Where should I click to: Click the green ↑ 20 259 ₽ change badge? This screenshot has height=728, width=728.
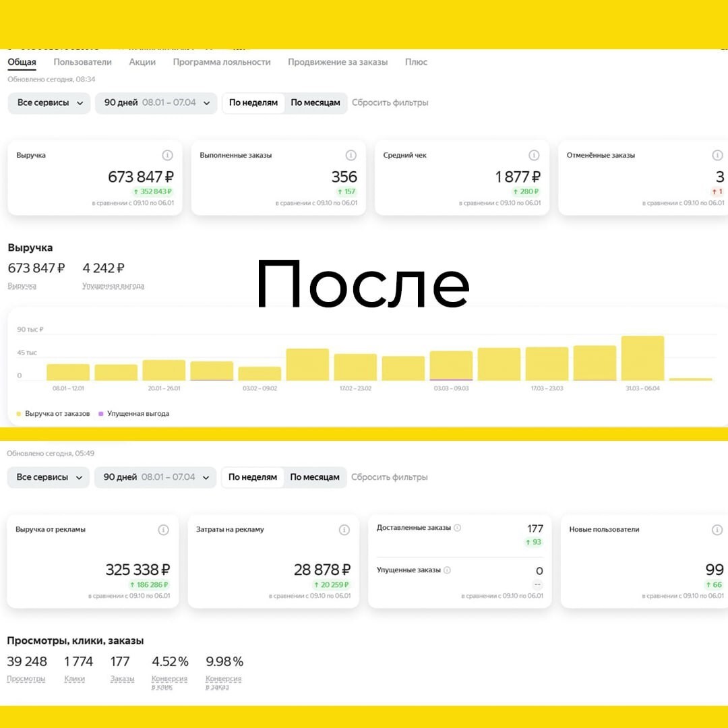331,585
